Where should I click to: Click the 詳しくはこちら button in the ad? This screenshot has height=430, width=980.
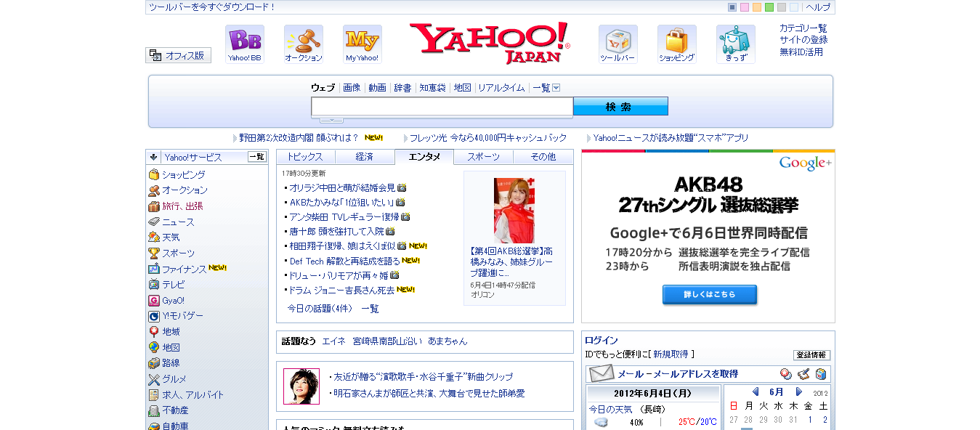(710, 295)
